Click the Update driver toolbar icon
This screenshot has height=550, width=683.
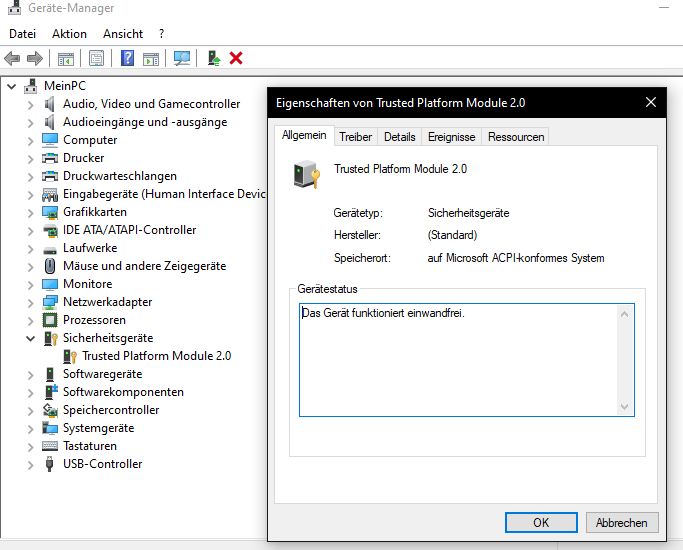click(x=213, y=58)
